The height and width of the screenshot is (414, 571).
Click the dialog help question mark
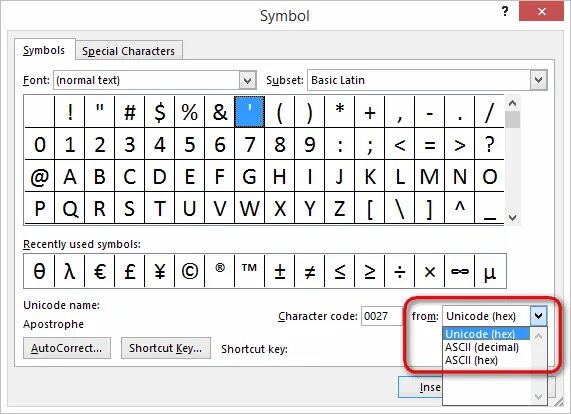505,12
